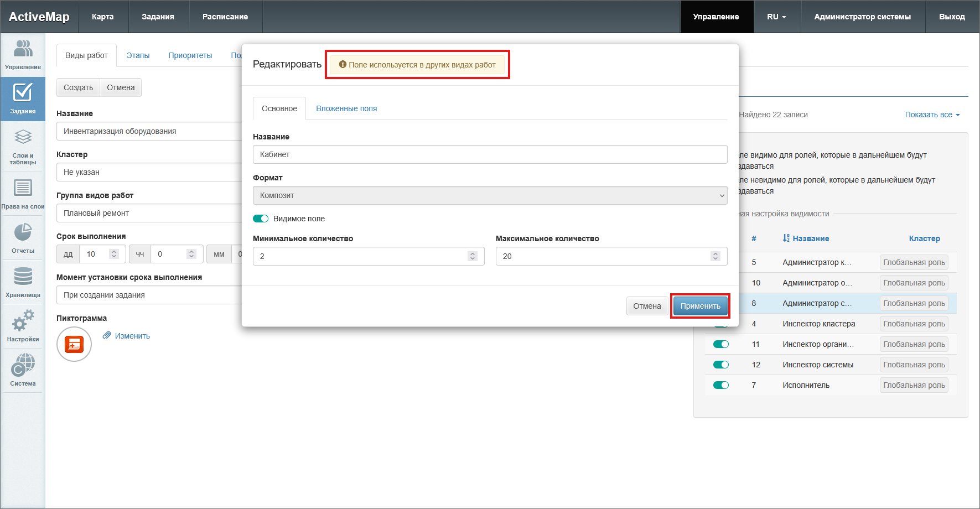Click the red work type pictogram

point(74,344)
